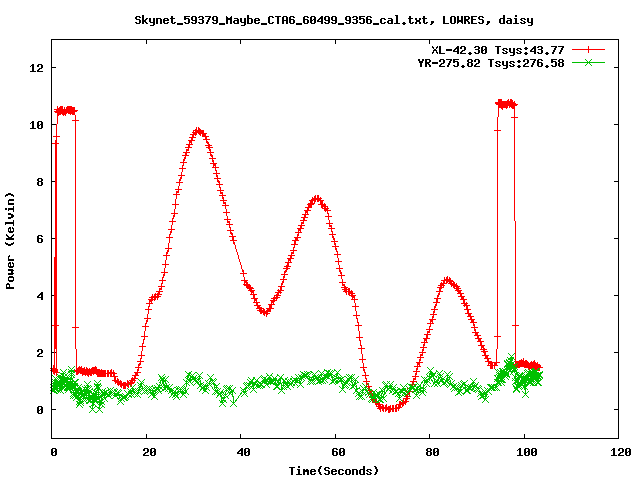The width and height of the screenshot is (640, 480).
Task: Click x-axis tick label 40
Action: pyautogui.click(x=244, y=452)
